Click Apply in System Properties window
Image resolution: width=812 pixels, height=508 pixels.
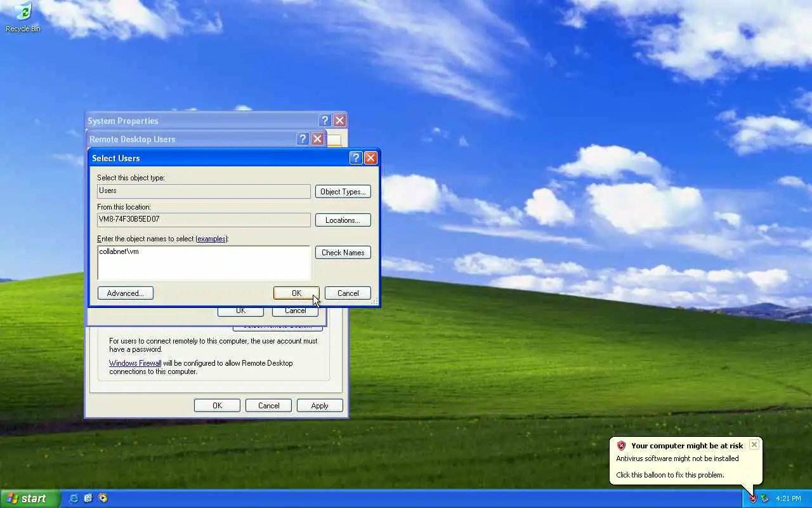tap(320, 405)
